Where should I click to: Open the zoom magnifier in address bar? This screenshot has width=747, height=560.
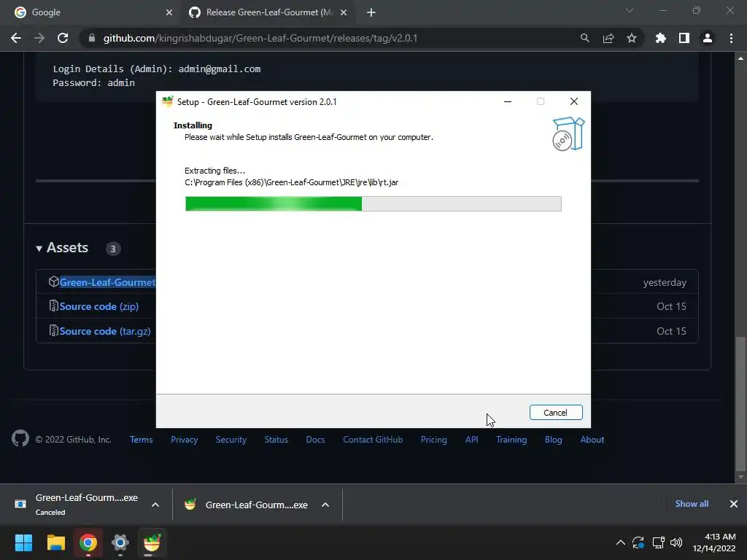click(x=584, y=38)
